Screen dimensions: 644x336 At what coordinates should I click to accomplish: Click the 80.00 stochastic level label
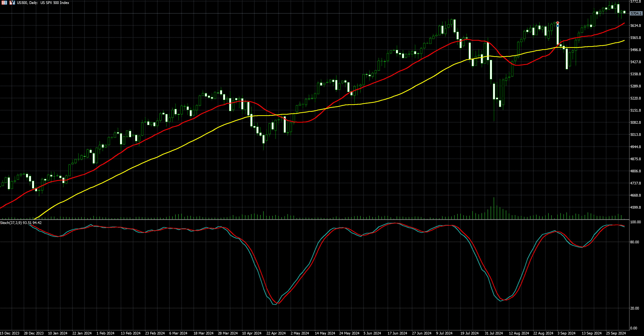click(635, 242)
